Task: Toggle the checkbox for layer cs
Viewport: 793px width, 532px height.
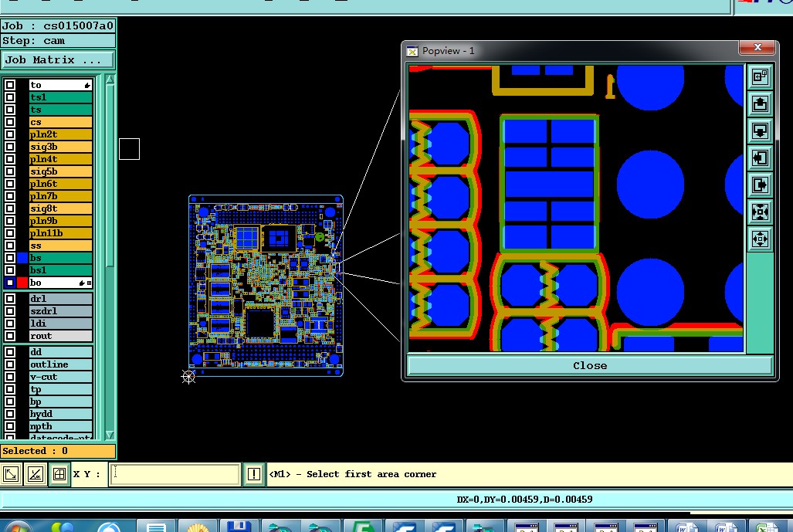Action: 9,122
